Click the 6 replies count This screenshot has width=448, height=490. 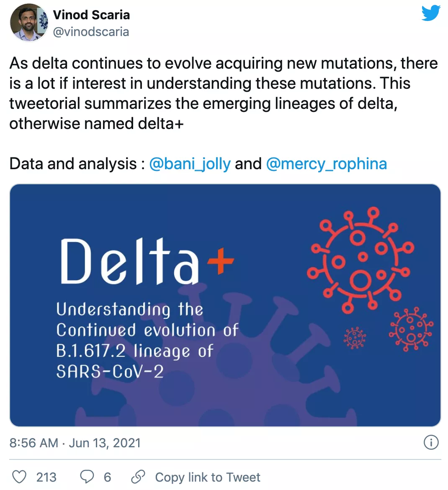108,477
